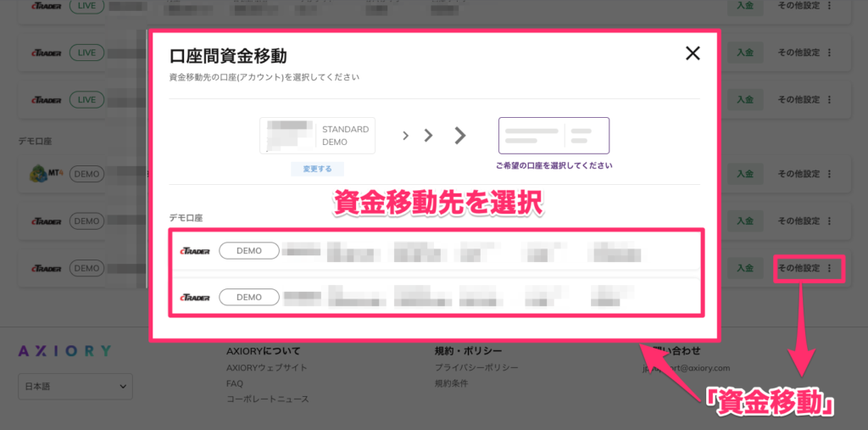The height and width of the screenshot is (430, 868).
Task: Open the FAQ footer link
Action: pos(235,383)
